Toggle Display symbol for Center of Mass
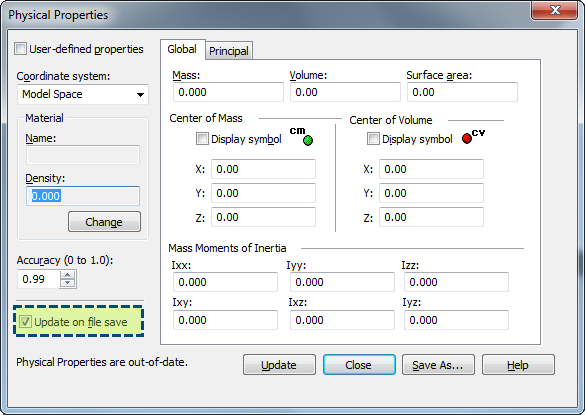The image size is (585, 415). pyautogui.click(x=202, y=139)
